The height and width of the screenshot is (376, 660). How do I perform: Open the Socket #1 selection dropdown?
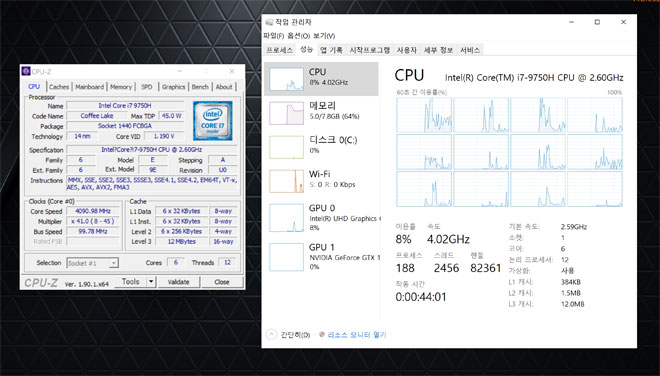point(93,263)
